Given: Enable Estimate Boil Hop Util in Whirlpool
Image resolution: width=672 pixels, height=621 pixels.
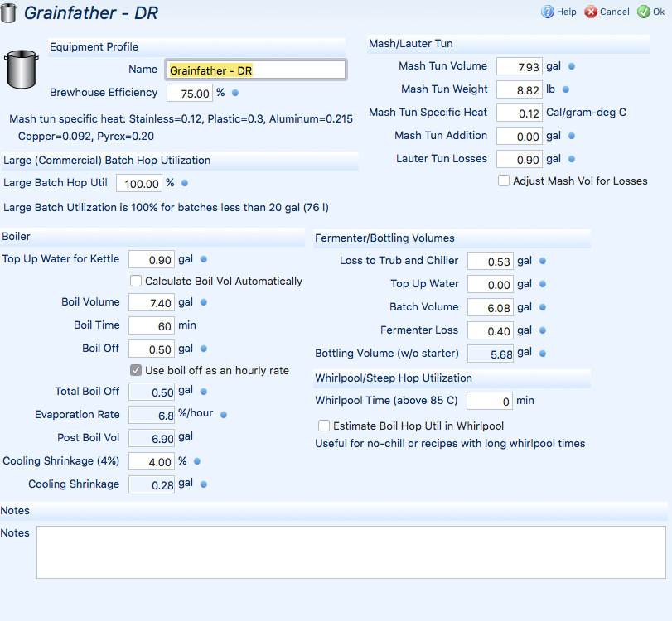Looking at the screenshot, I should pyautogui.click(x=324, y=426).
